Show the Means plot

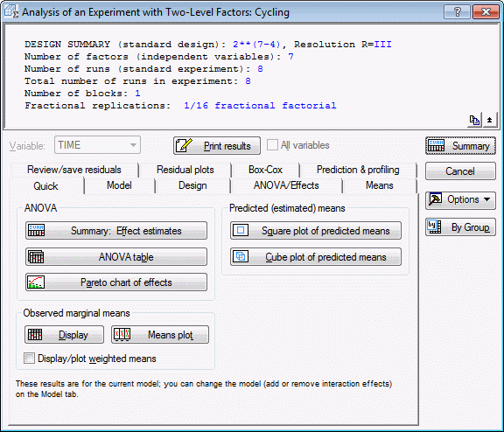pos(160,335)
